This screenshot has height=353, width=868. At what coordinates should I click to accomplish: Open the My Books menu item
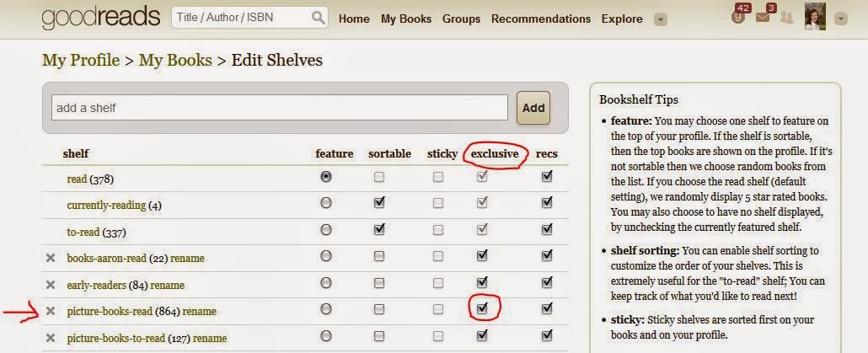point(406,19)
